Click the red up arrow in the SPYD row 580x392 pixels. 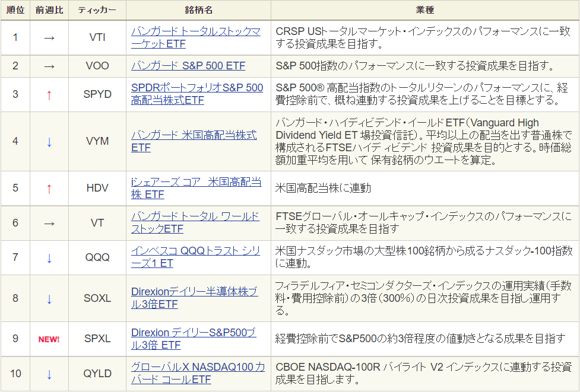click(49, 95)
